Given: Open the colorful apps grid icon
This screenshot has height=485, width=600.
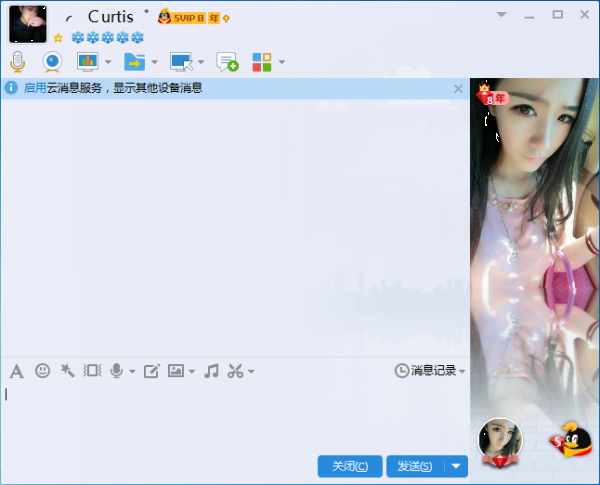Looking at the screenshot, I should click(262, 62).
